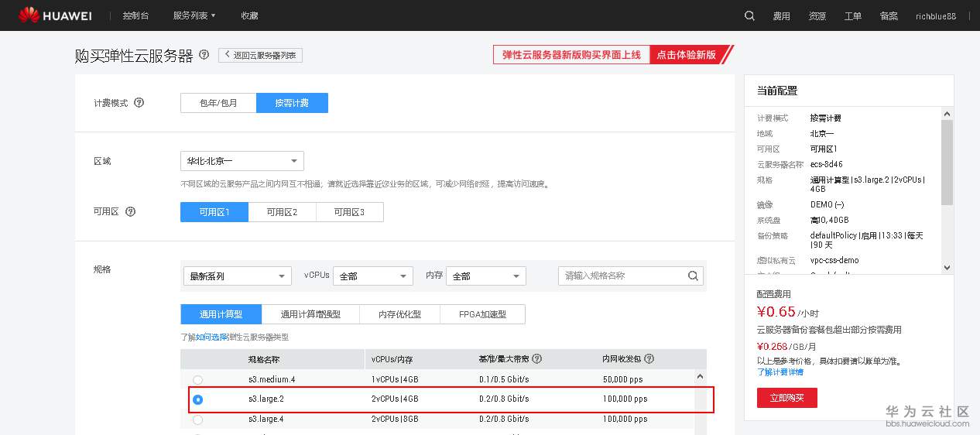980x435 pixels.
Task: Click the 规格名称 column header
Action: click(x=264, y=359)
